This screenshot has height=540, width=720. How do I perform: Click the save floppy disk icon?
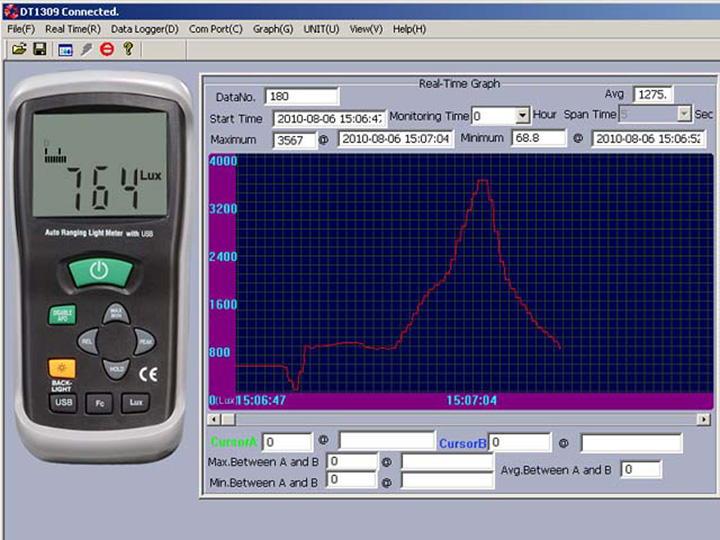click(x=40, y=49)
